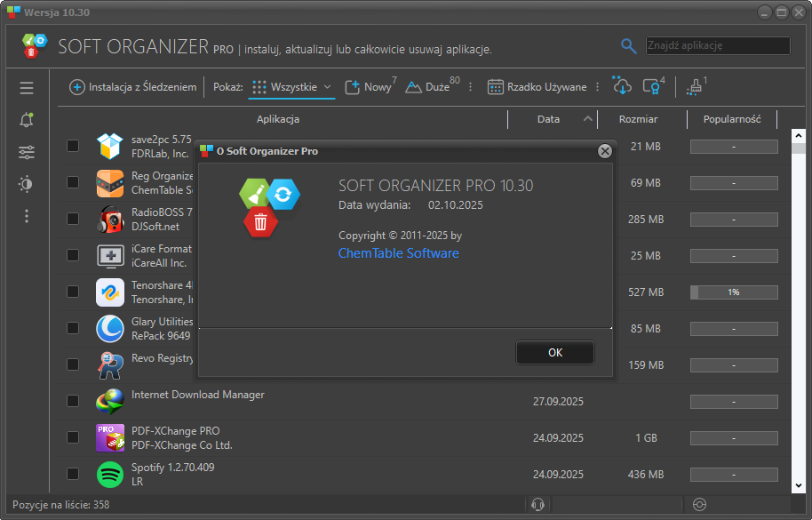Click the Revo Registry application icon
The width and height of the screenshot is (812, 520).
tap(110, 365)
